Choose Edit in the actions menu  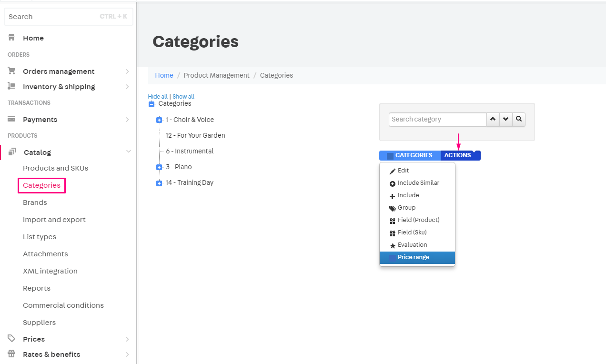[x=403, y=171]
